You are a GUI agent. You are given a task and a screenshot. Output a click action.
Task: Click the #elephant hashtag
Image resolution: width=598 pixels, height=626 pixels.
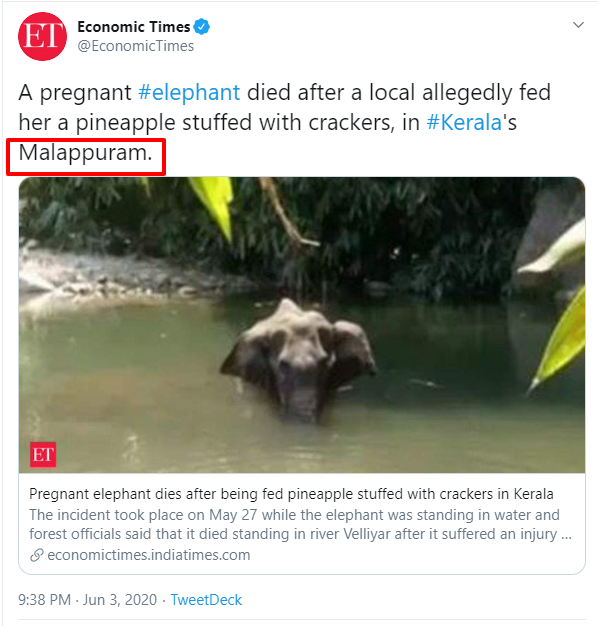tap(189, 92)
